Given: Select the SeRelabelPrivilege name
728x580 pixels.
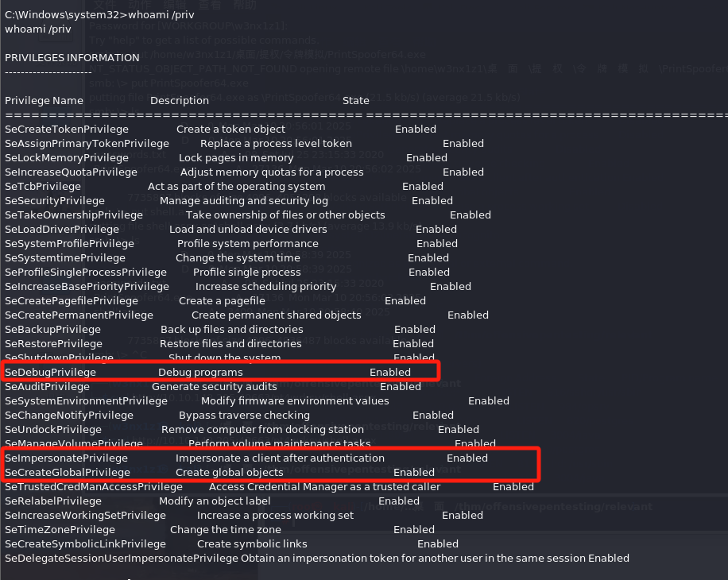Looking at the screenshot, I should point(53,501).
